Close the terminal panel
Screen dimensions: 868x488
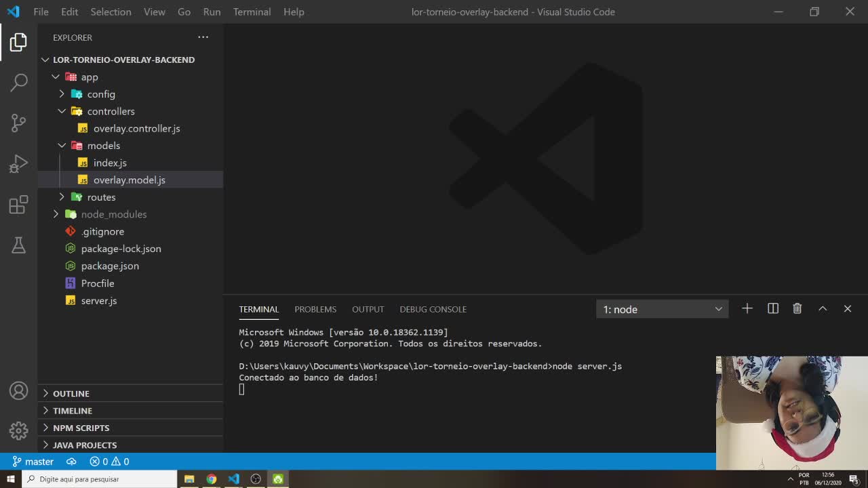tap(847, 308)
